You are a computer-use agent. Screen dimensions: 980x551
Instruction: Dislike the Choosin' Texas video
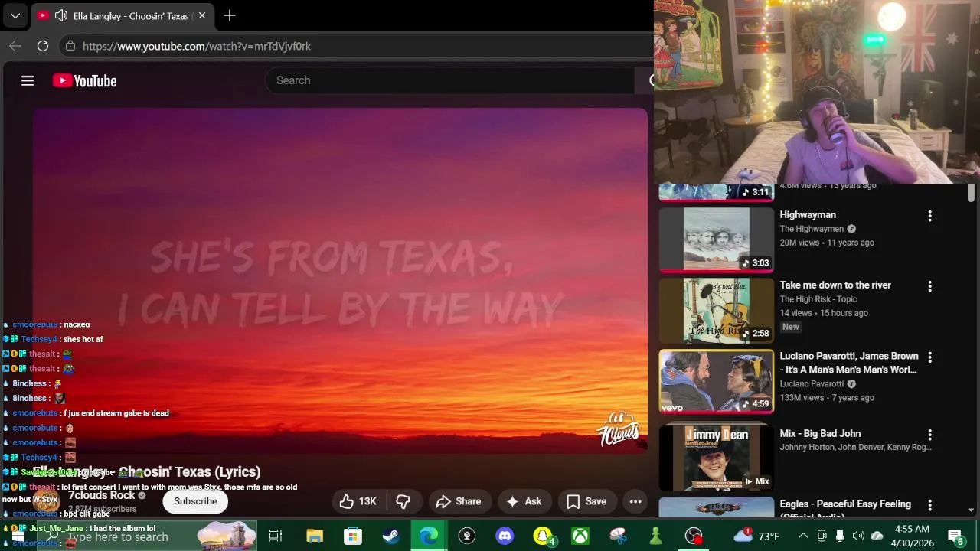[x=403, y=501]
